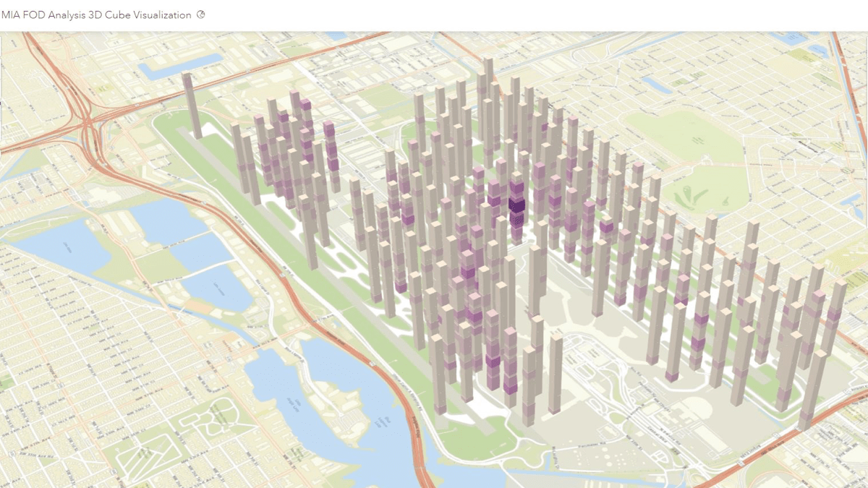Screen dimensions: 868x488
Task: Select the isolated column near the highway interchange
Action: (x=192, y=106)
